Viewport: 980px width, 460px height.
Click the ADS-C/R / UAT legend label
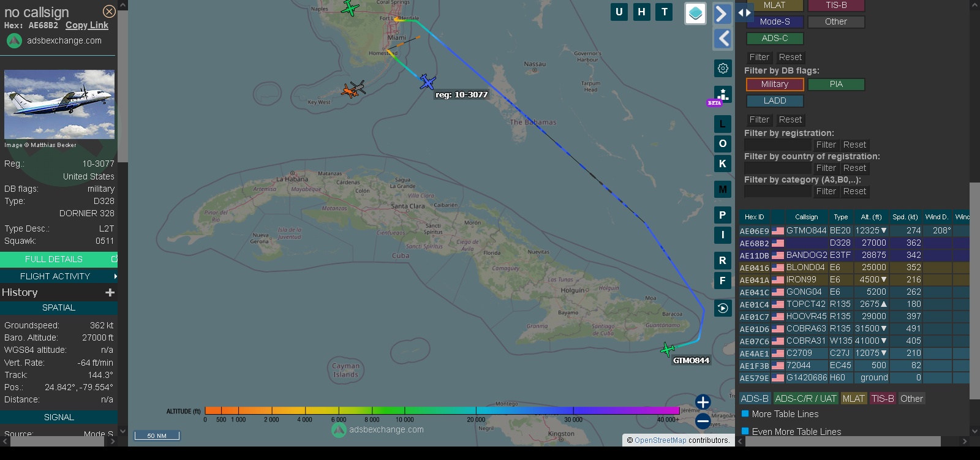point(805,399)
